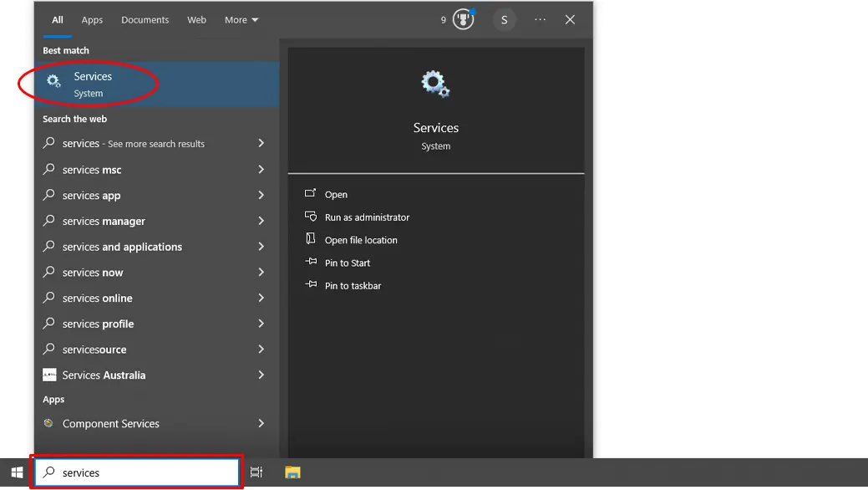Open the three-dot options menu
Screen dimensions: 868x490
pos(541,20)
